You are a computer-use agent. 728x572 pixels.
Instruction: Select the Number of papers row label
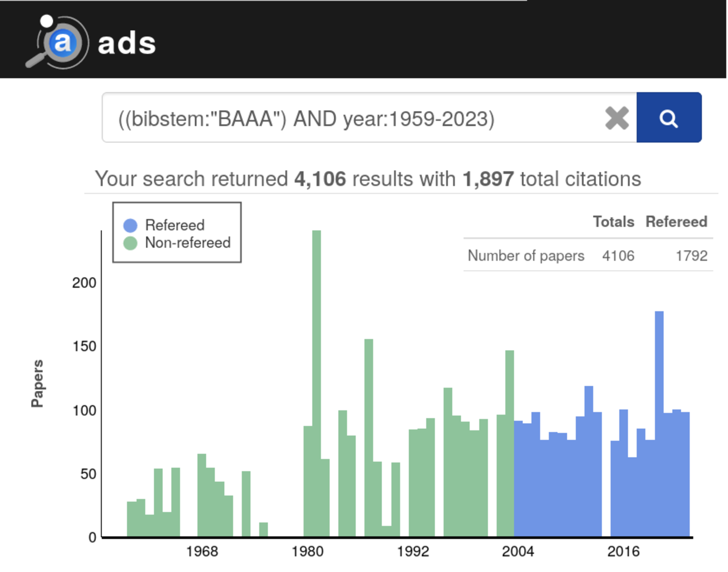click(x=526, y=256)
